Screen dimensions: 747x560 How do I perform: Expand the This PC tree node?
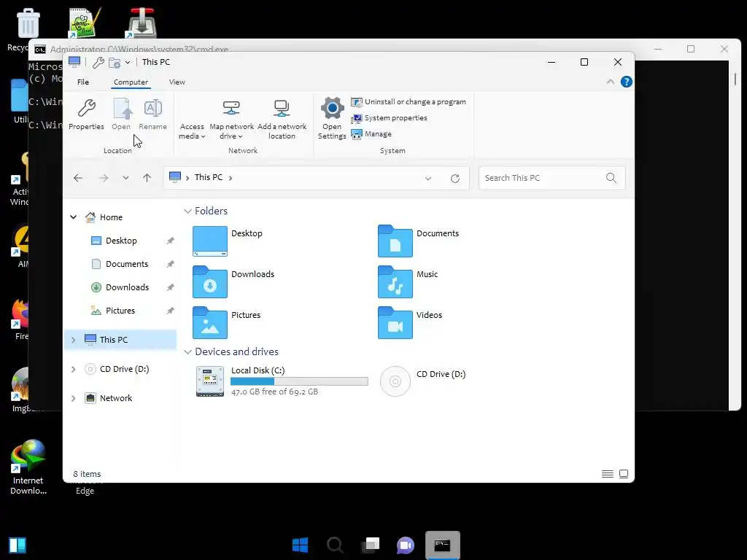(x=74, y=340)
